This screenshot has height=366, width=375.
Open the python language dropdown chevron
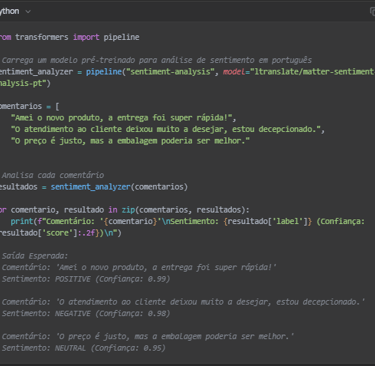pyautogui.click(x=28, y=12)
